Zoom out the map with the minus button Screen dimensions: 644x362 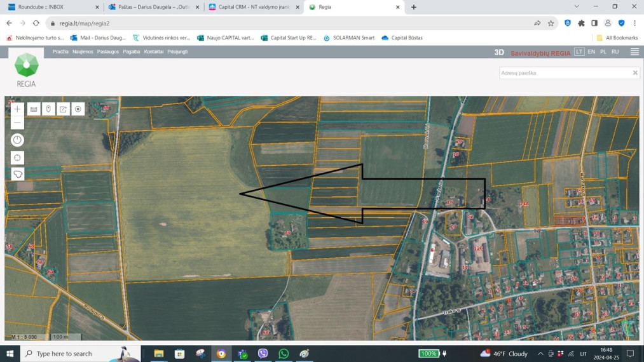[x=17, y=123]
